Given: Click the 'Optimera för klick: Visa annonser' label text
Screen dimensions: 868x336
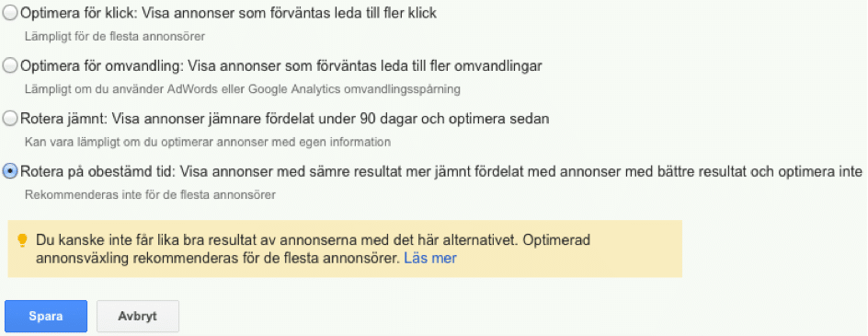Looking at the screenshot, I should coord(229,14).
